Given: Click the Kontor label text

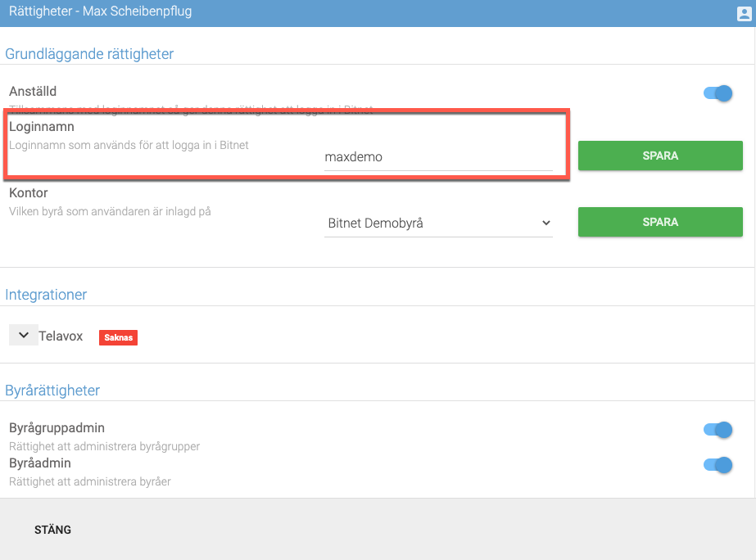Looking at the screenshot, I should click(29, 192).
